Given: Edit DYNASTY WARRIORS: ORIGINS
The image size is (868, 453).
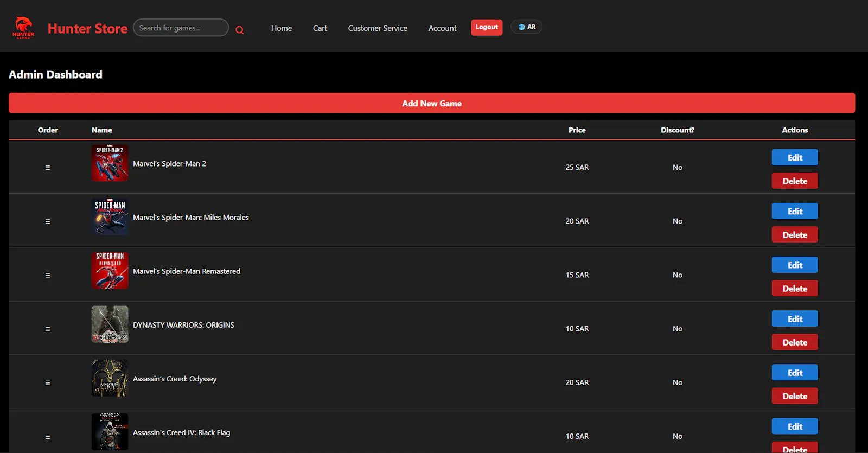Looking at the screenshot, I should 795,318.
